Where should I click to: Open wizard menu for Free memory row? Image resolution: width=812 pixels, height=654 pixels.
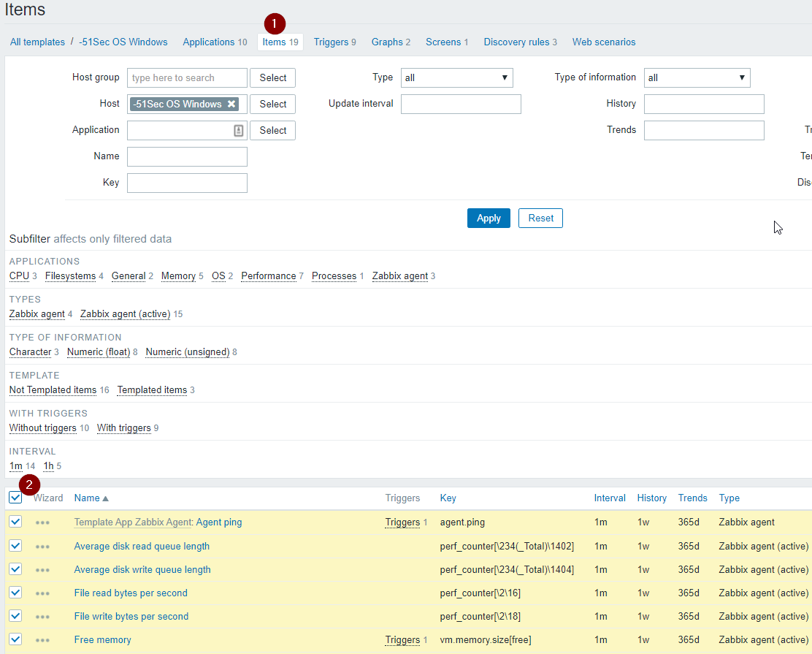coord(42,640)
